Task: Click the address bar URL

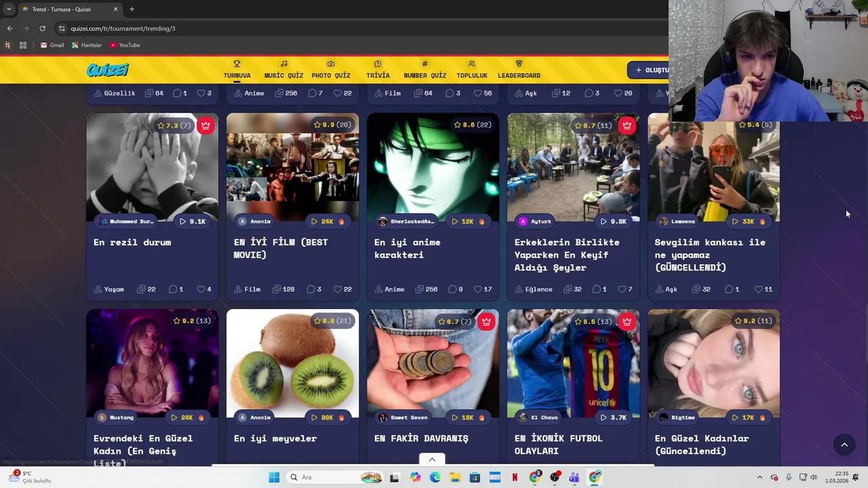Action: click(x=123, y=28)
